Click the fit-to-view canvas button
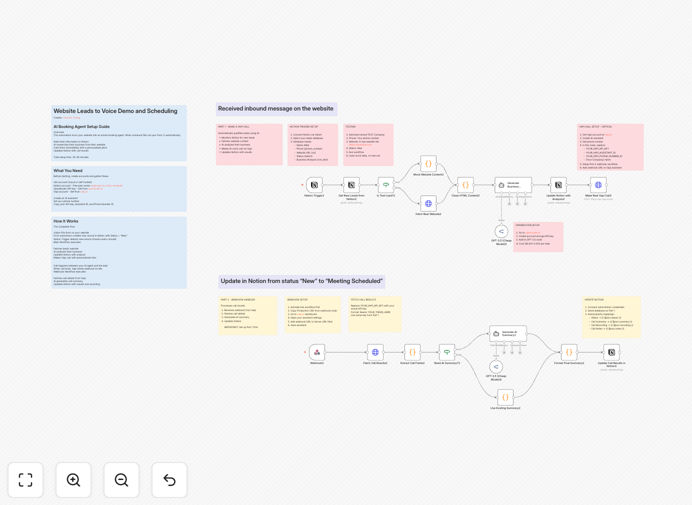The image size is (692, 505). [x=26, y=480]
